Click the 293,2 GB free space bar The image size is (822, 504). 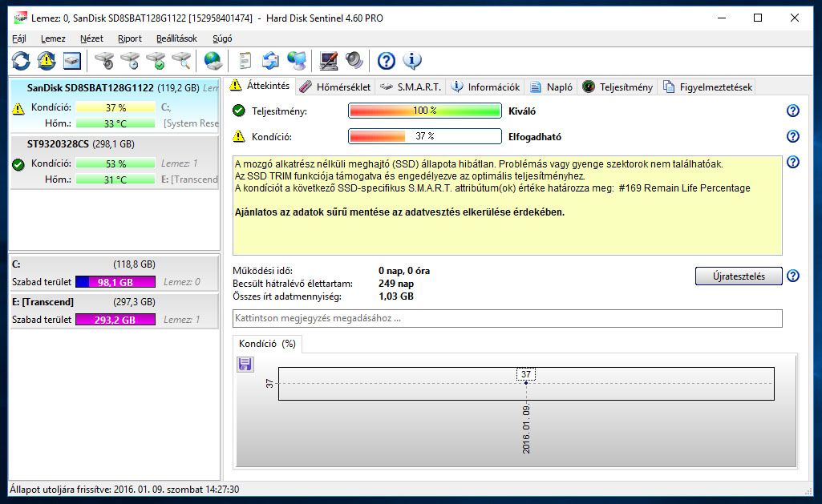pyautogui.click(x=115, y=320)
